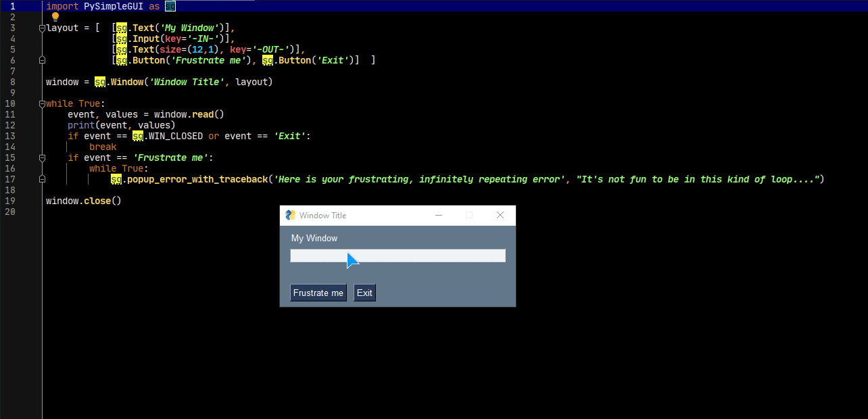
Task: Click the Exit button
Action: click(364, 293)
